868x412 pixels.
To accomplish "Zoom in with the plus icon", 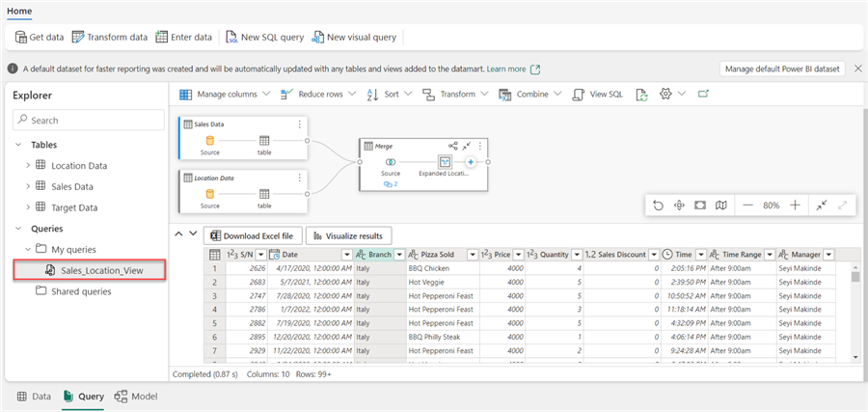I will click(795, 206).
